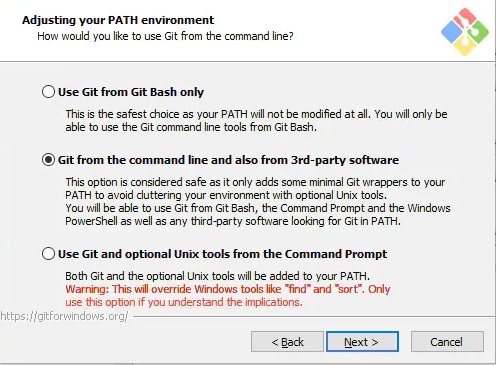Screen dimensions: 496x365
Task: Click the blue diamond in Git logo
Action: coord(452,32)
